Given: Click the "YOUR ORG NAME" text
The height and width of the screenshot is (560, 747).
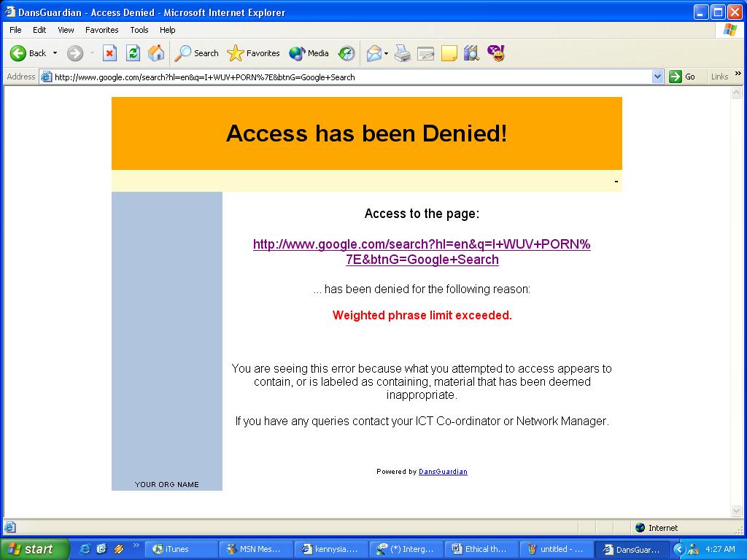Looking at the screenshot, I should coord(167,484).
